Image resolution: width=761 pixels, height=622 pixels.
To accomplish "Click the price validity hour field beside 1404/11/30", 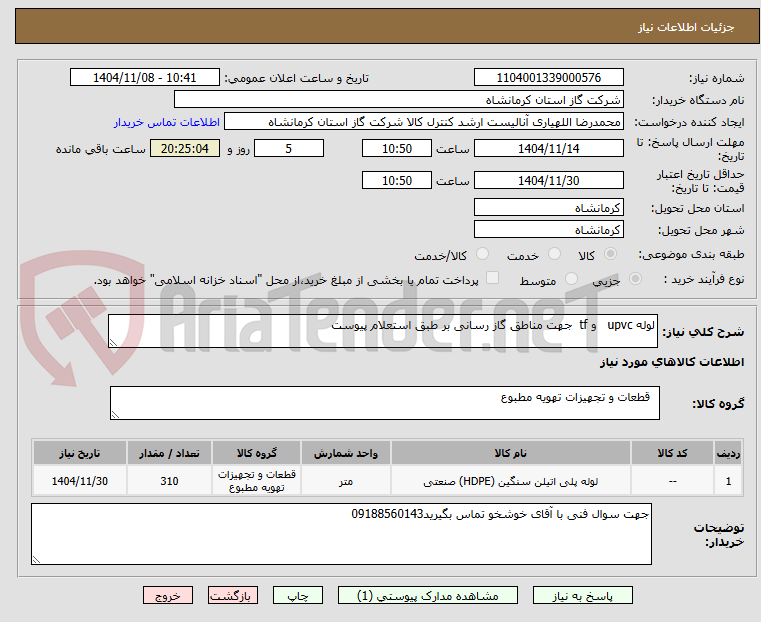I will [x=397, y=180].
